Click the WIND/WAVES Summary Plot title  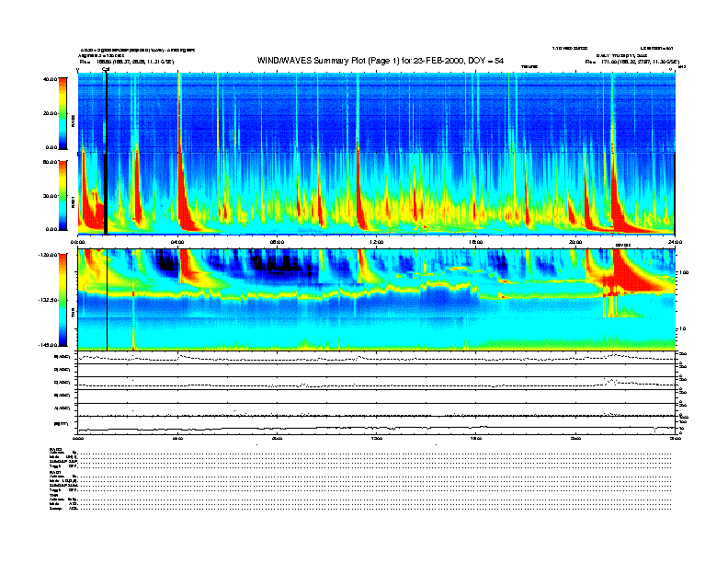pos(381,61)
